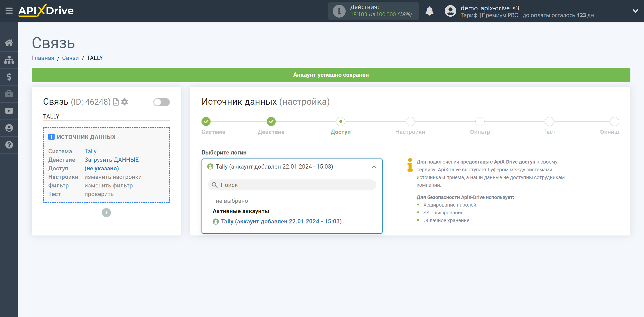Image resolution: width=644 pixels, height=317 pixels.
Task: Open the briefcase sidebar icon
Action: point(9,94)
